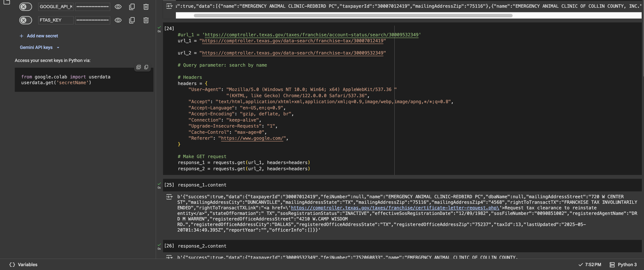Click the userdata.get('secretName') line
This screenshot has height=270, width=644.
point(56,83)
